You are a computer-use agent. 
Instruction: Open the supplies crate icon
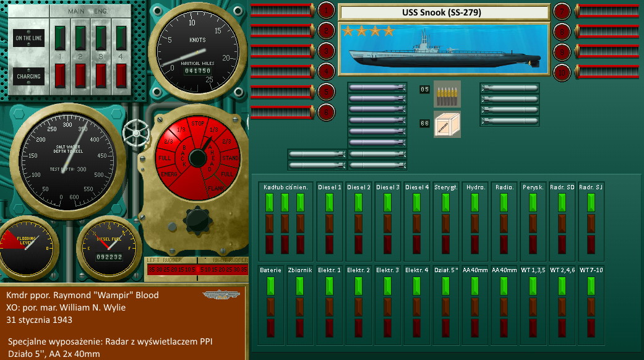tap(447, 124)
